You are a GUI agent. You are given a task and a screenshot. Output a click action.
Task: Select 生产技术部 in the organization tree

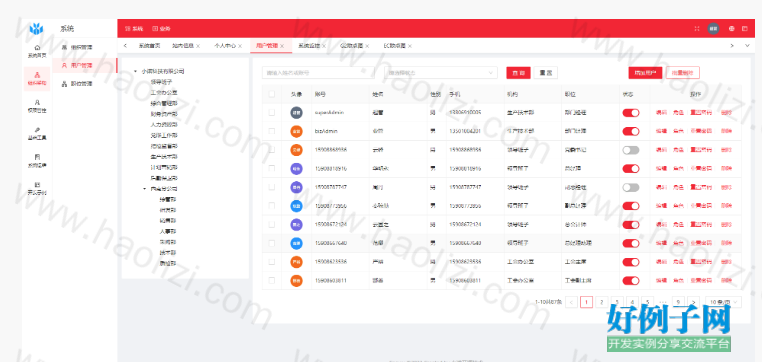click(x=164, y=156)
